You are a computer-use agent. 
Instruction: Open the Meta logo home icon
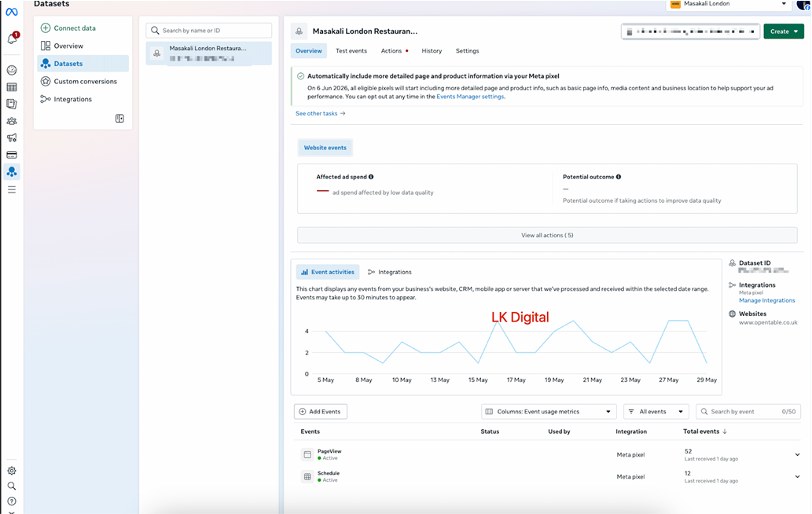(x=11, y=12)
